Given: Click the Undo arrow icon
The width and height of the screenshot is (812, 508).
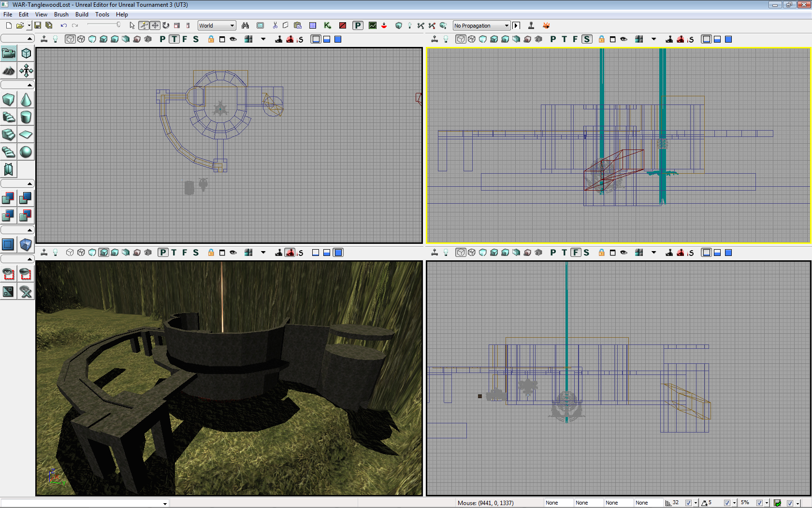Looking at the screenshot, I should [x=64, y=26].
